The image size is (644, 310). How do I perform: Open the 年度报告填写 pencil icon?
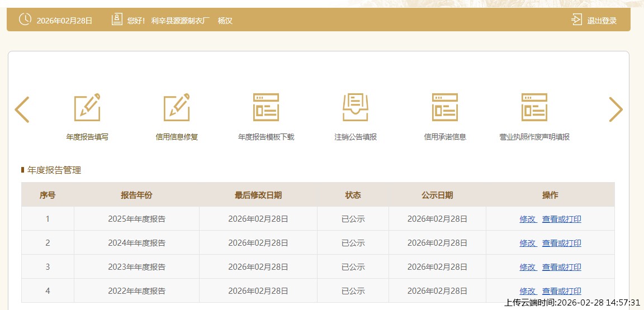87,107
